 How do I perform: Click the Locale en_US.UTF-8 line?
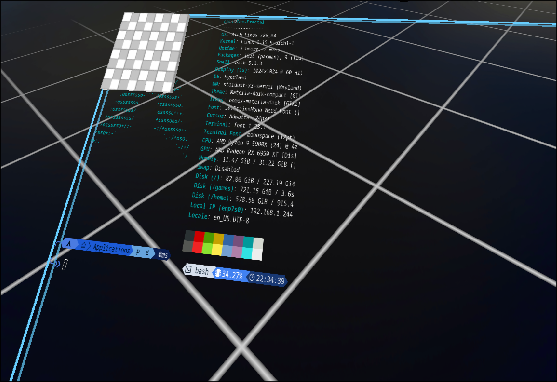[x=219, y=217]
